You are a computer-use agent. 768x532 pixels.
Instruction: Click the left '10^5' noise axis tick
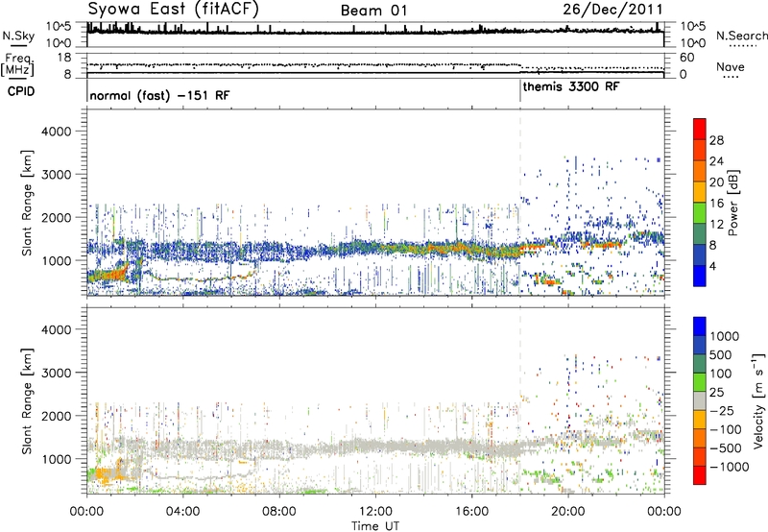click(x=59, y=26)
